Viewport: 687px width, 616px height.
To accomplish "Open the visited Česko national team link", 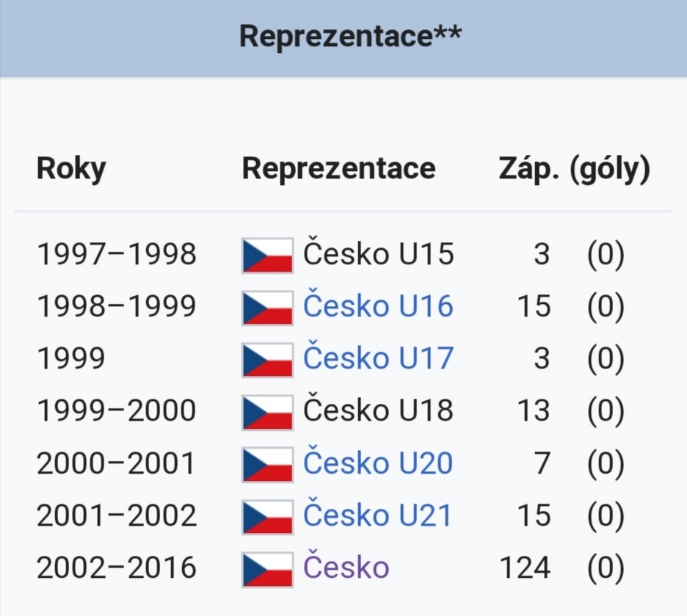I will coord(346,567).
